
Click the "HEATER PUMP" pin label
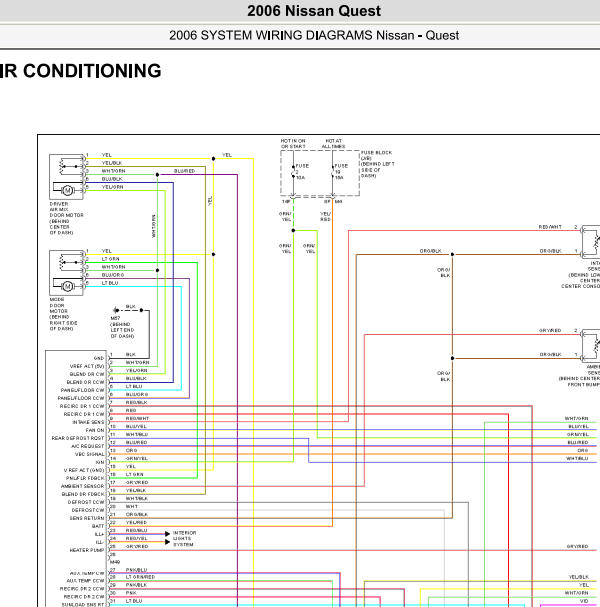coord(87,550)
